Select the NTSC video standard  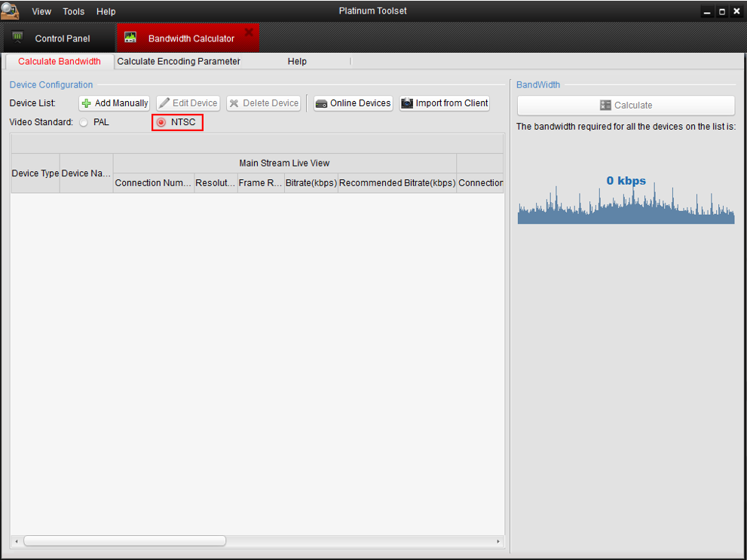161,122
